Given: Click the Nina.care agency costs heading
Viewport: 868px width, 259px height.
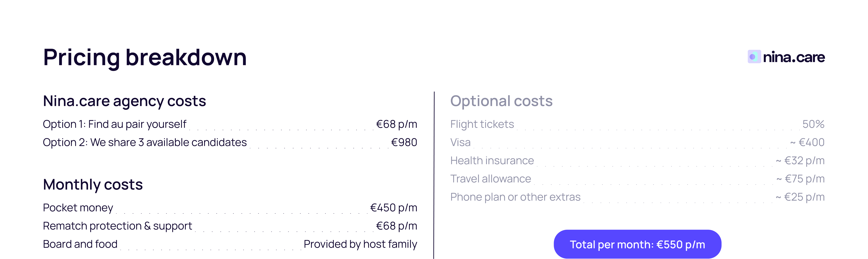Looking at the screenshot, I should [x=124, y=101].
